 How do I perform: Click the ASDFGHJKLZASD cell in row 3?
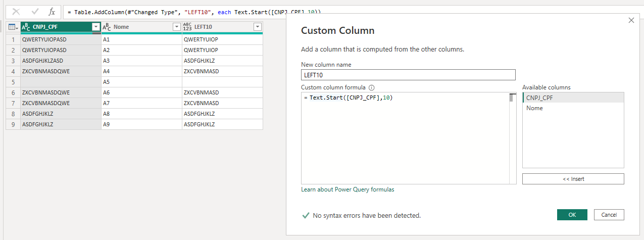point(61,61)
